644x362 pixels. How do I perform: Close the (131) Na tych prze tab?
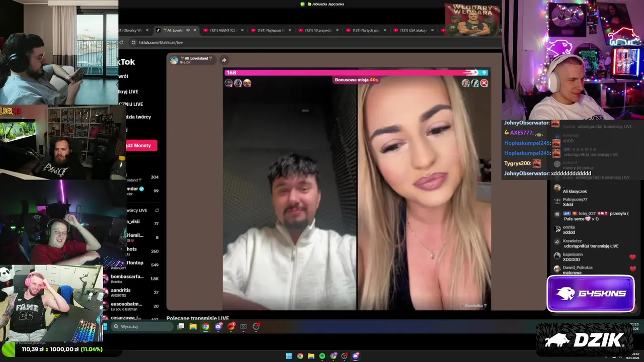click(x=385, y=30)
